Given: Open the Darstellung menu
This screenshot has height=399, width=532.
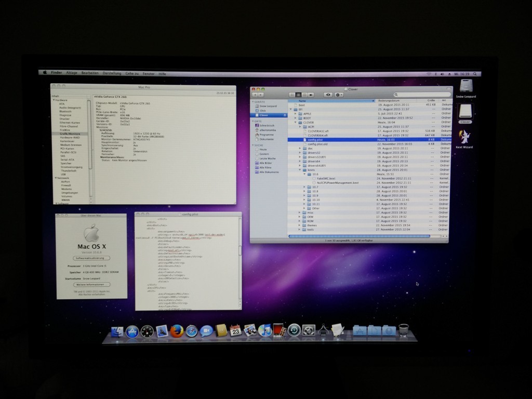Looking at the screenshot, I should (x=112, y=73).
